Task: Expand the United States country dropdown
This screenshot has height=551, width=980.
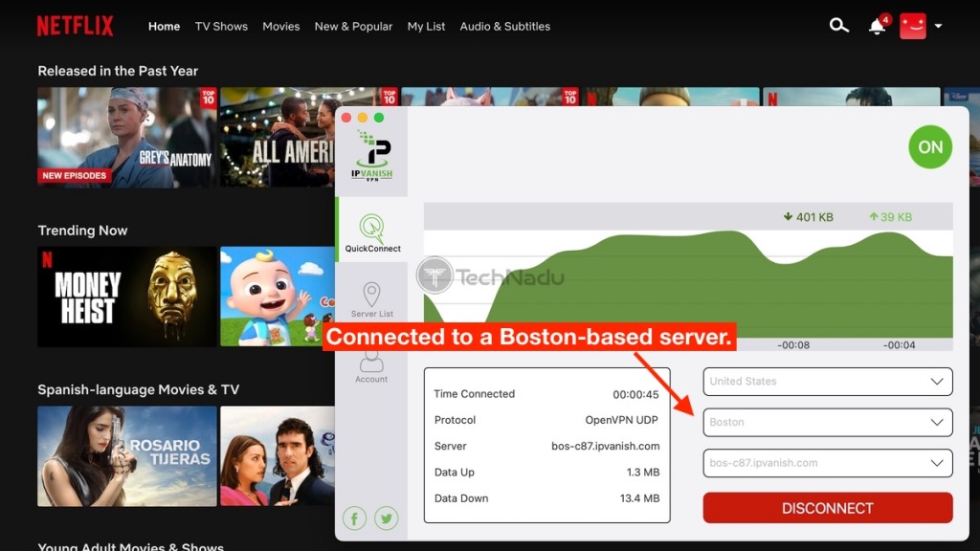Action: point(828,381)
